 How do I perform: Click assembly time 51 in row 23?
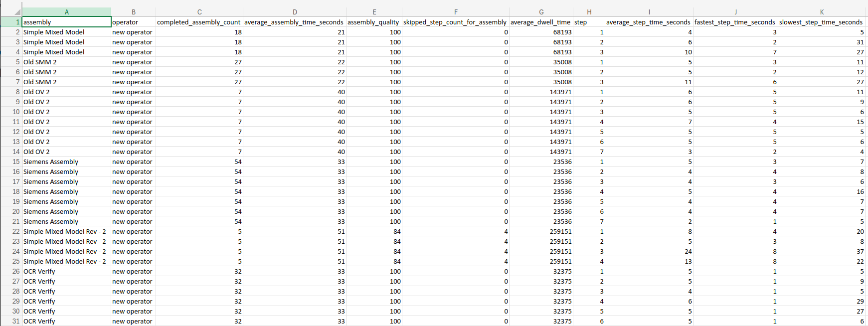click(x=341, y=241)
